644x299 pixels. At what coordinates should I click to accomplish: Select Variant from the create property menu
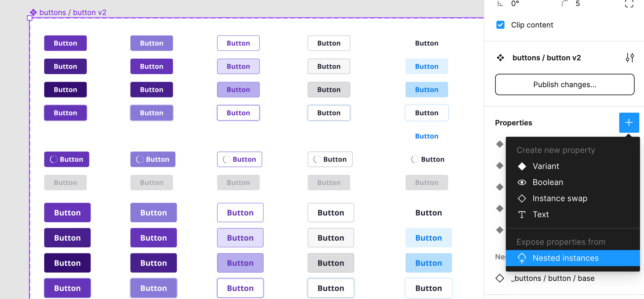tap(573, 166)
